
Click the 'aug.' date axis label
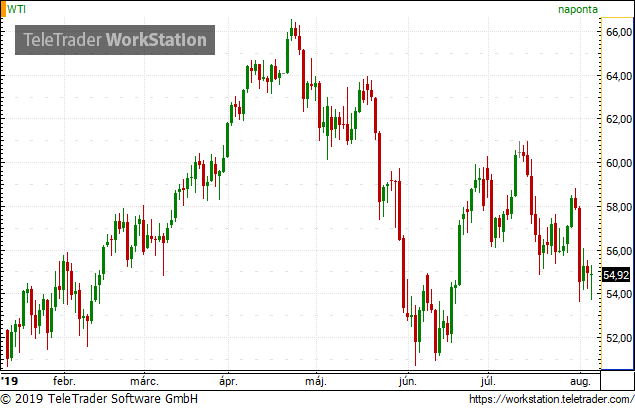pos(580,382)
